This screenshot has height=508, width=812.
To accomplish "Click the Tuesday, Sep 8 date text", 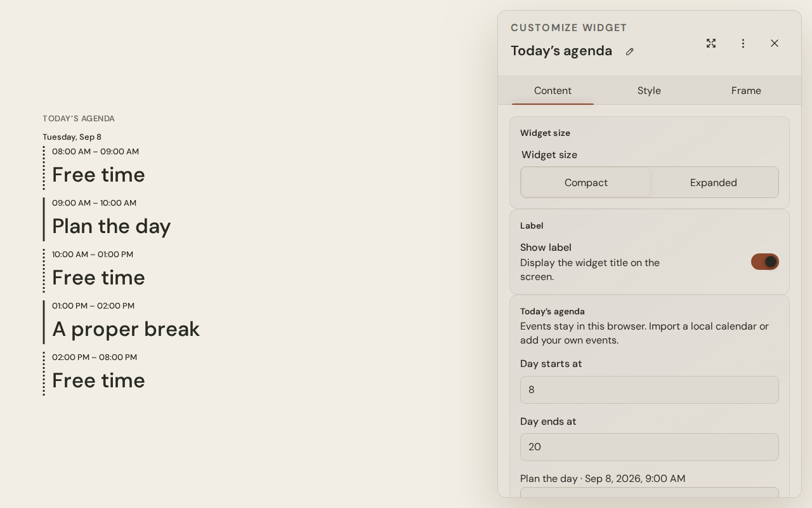I will click(72, 137).
